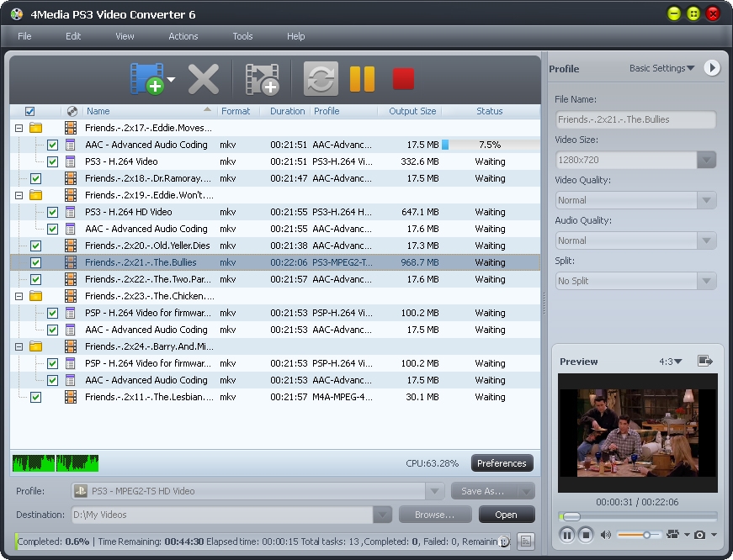Toggle the select-all checkbox in list header
The image size is (733, 560).
click(x=30, y=111)
